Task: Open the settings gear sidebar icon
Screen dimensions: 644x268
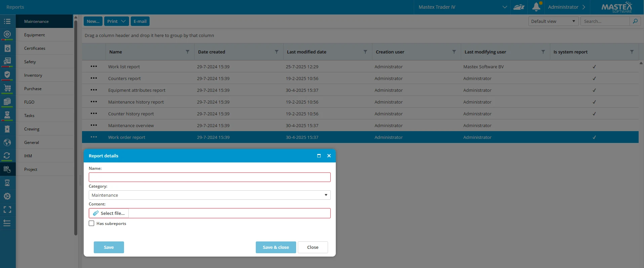Action: [7, 196]
